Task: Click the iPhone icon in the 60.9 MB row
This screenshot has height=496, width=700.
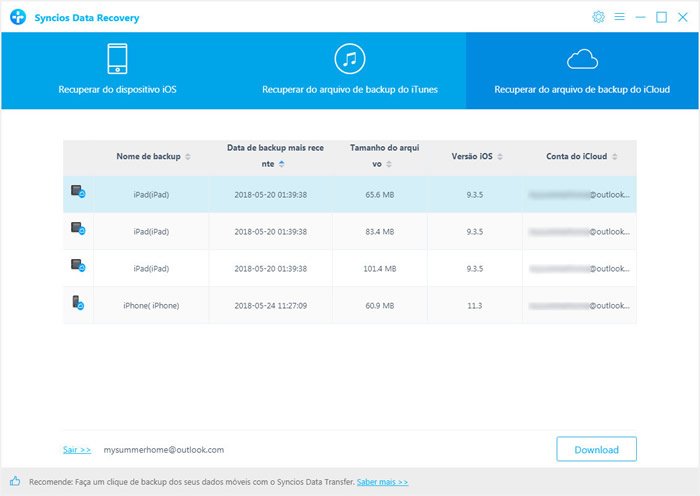Action: pyautogui.click(x=78, y=303)
